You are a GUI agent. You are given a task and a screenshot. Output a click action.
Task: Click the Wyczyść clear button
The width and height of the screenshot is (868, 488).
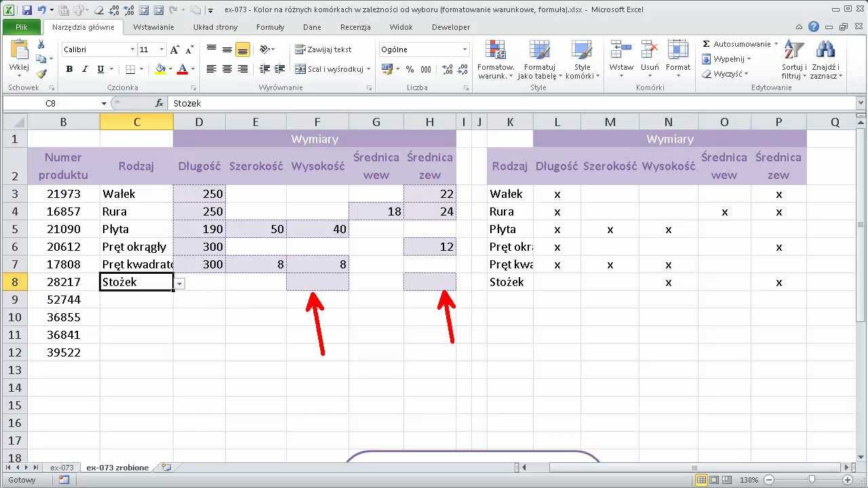pos(725,74)
